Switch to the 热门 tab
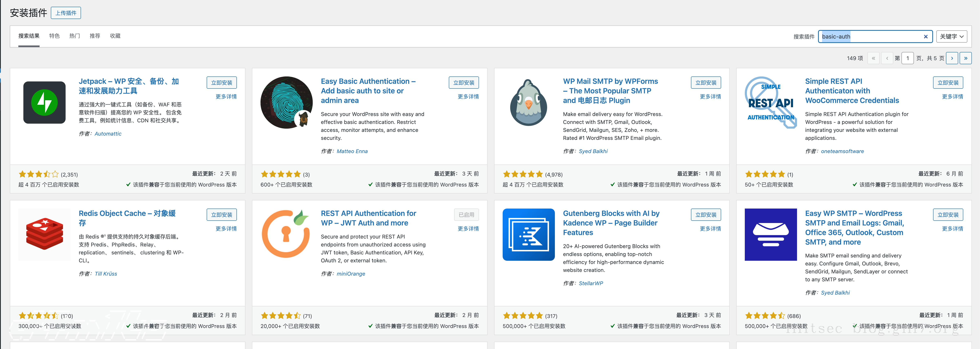The height and width of the screenshot is (349, 980). 75,36
